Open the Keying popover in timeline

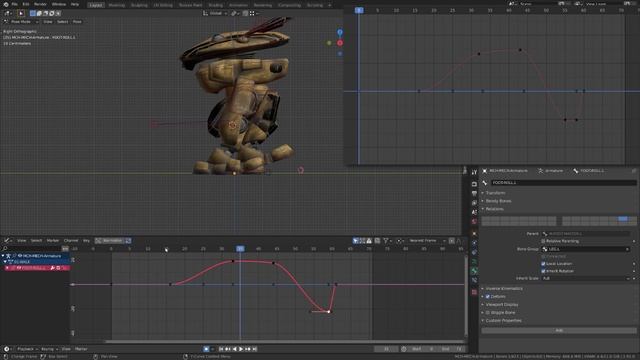tap(49, 349)
